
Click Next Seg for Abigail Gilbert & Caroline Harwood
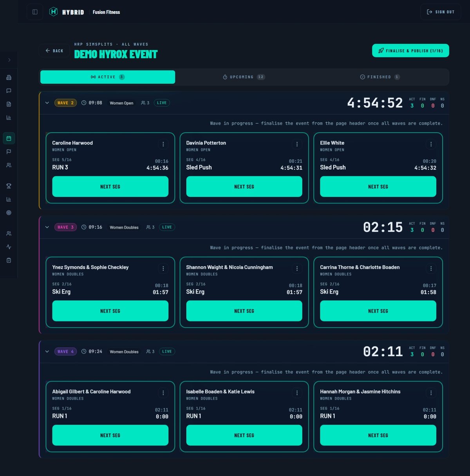[110, 435]
